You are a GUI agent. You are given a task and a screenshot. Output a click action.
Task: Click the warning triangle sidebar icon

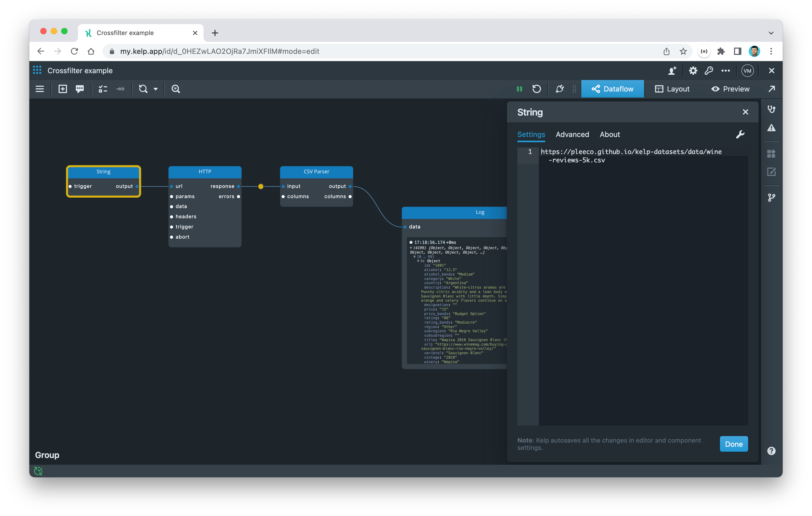click(771, 128)
